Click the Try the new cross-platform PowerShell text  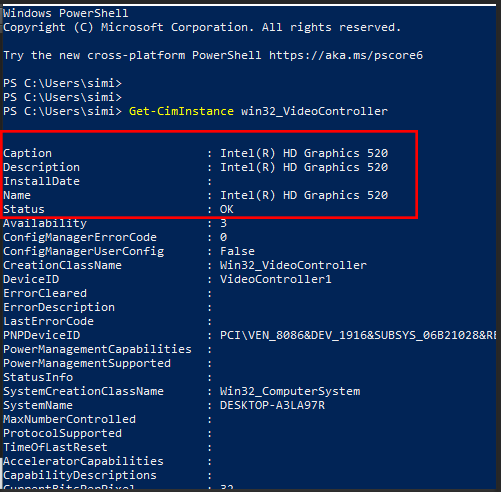pyautogui.click(x=132, y=55)
